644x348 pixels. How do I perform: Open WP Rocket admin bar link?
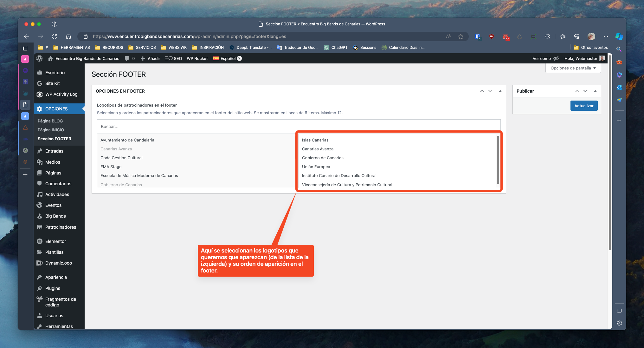click(x=197, y=58)
